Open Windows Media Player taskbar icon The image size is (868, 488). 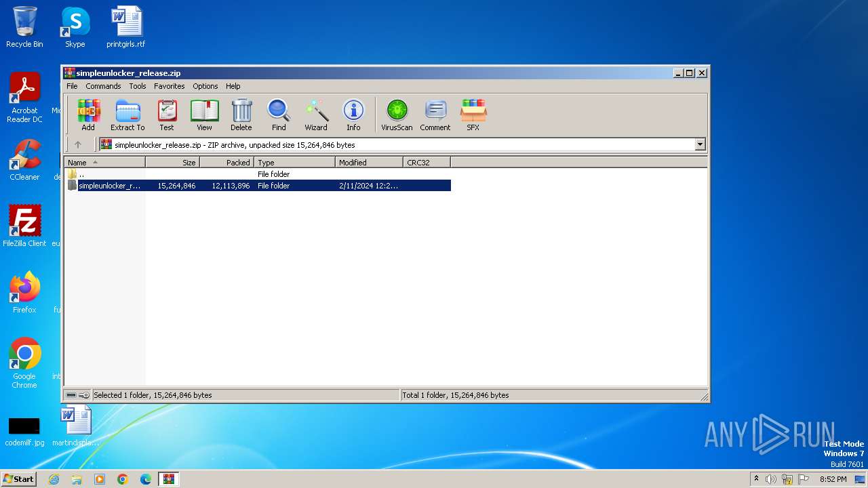(100, 479)
